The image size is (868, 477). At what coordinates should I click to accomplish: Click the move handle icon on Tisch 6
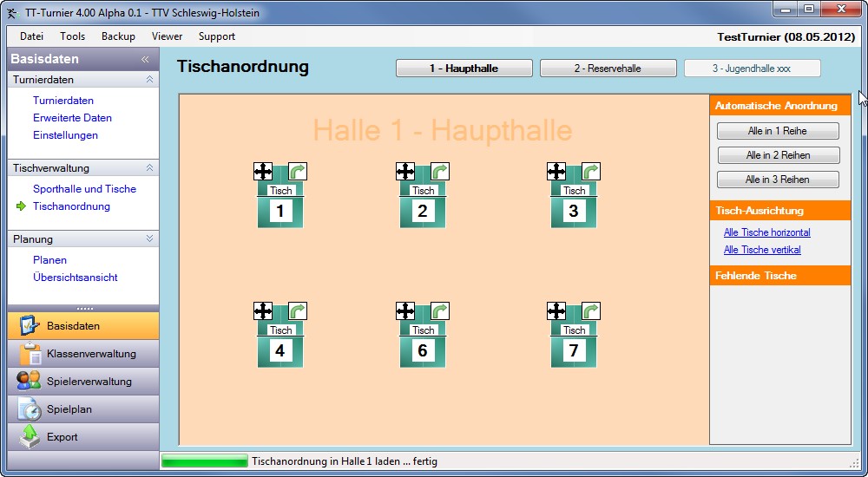(405, 311)
